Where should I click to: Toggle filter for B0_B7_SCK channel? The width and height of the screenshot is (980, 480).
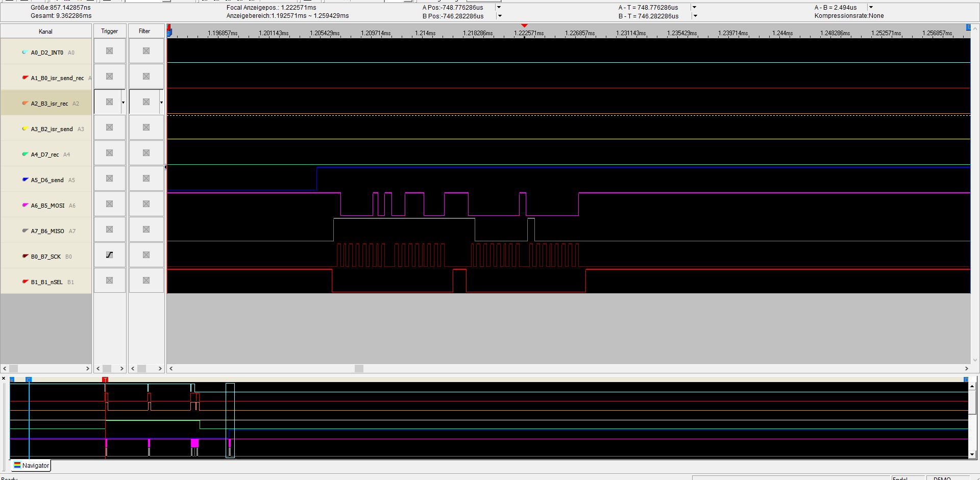146,255
